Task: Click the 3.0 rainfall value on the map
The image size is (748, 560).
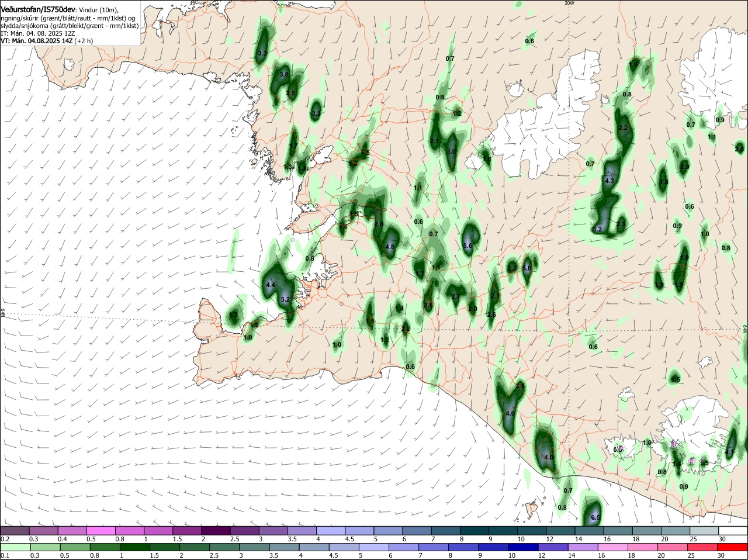Action: 451,151
